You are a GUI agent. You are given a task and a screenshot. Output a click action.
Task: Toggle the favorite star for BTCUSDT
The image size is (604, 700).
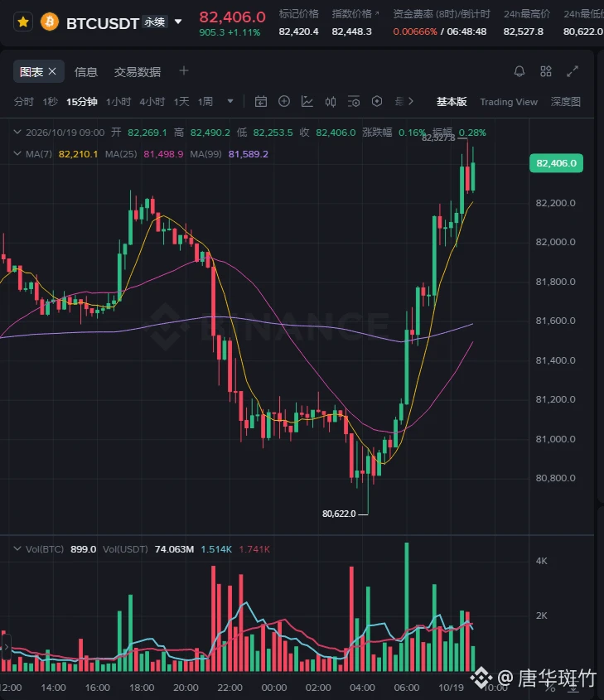point(23,22)
